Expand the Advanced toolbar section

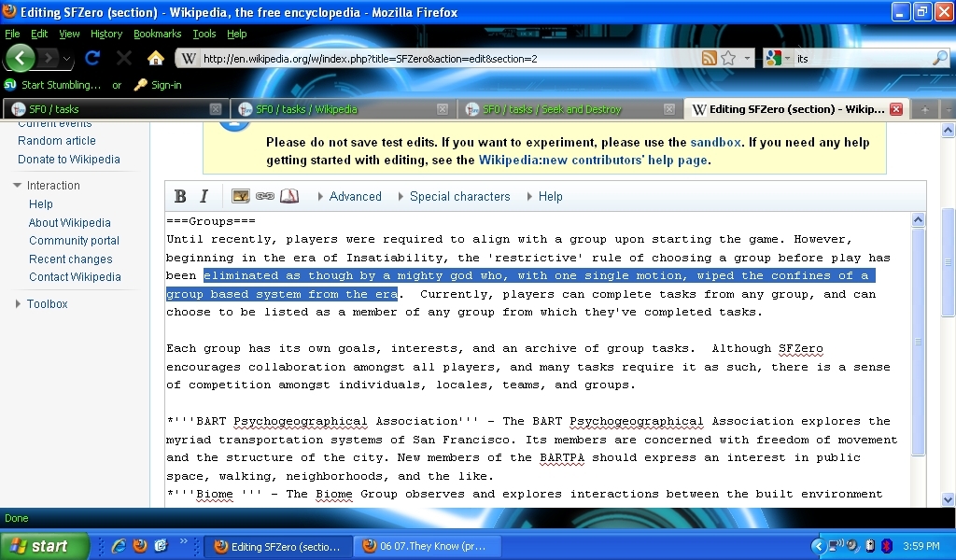349,196
